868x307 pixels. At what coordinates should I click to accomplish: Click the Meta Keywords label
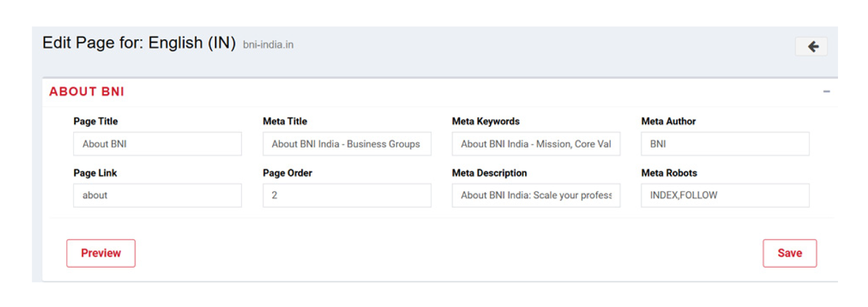(x=486, y=121)
